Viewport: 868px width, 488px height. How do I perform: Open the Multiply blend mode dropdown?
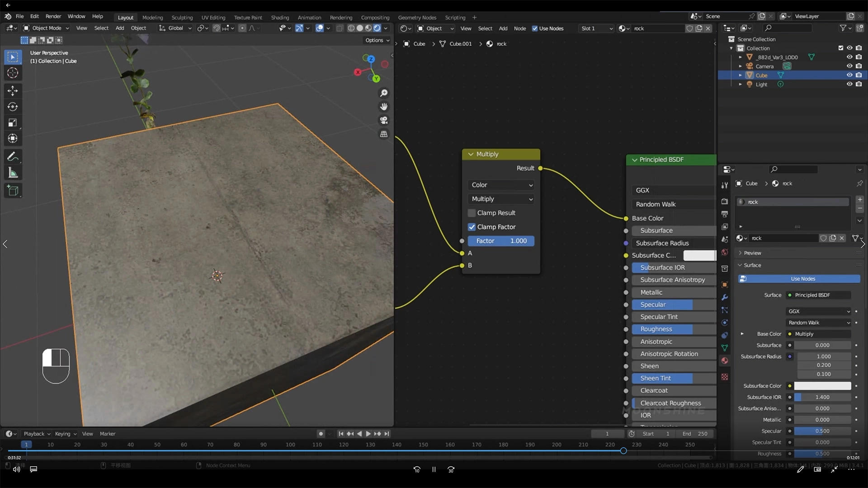[x=501, y=199]
